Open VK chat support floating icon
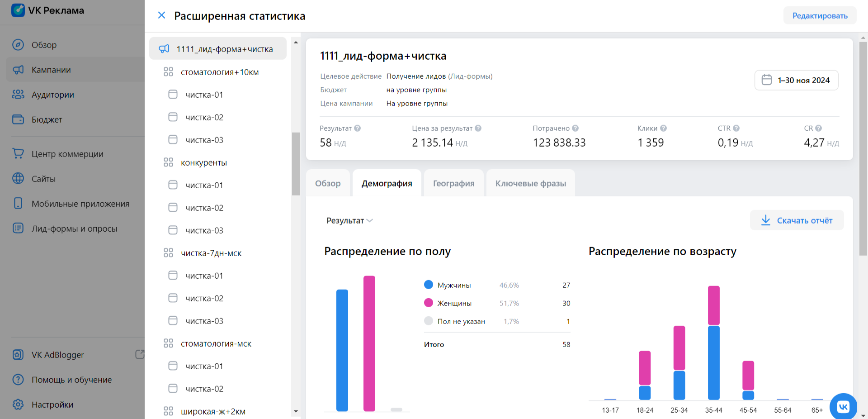The image size is (868, 419). tap(844, 406)
